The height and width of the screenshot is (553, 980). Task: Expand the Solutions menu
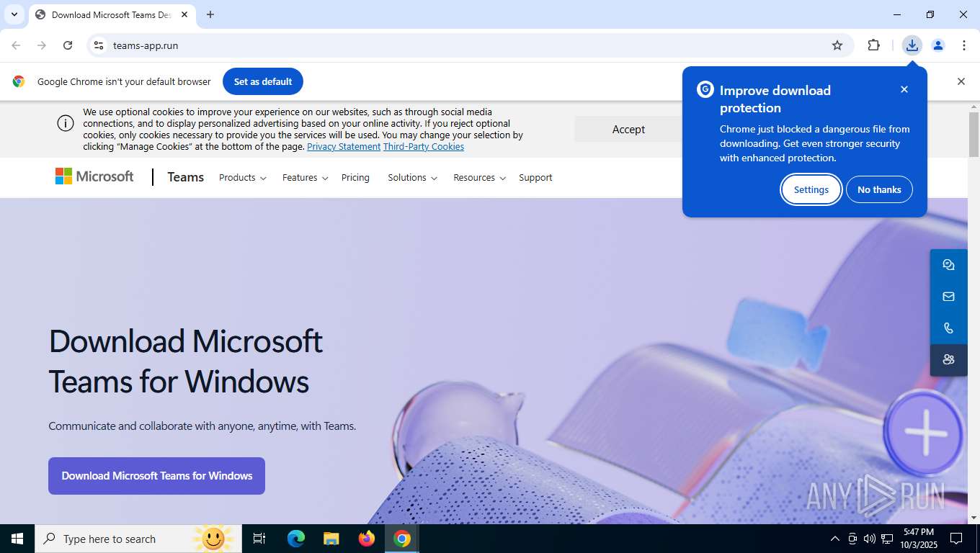tap(413, 178)
